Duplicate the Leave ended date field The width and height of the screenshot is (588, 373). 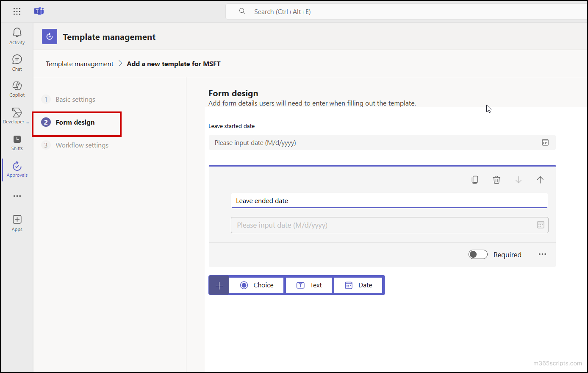(x=474, y=179)
